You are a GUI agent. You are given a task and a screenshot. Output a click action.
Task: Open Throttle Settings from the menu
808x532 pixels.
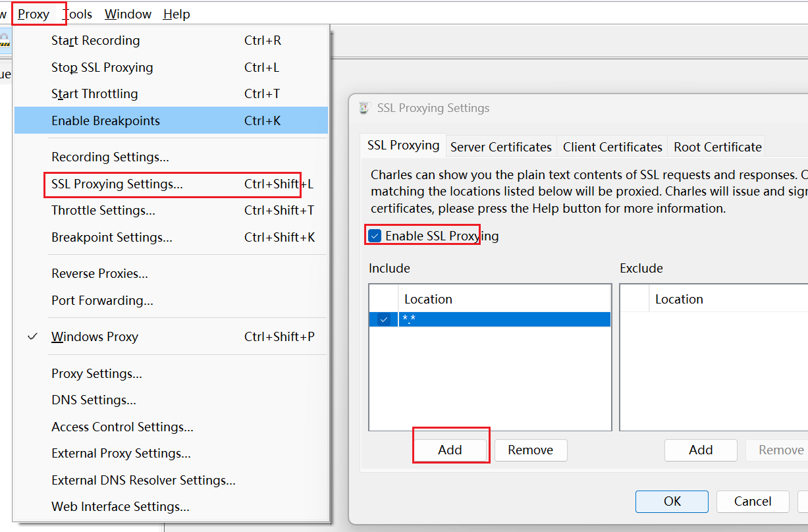click(103, 211)
